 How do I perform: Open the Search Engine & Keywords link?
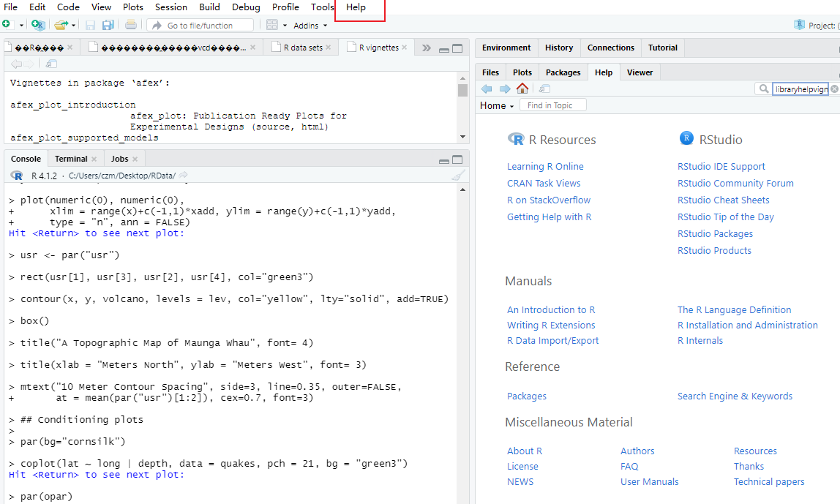coord(735,396)
